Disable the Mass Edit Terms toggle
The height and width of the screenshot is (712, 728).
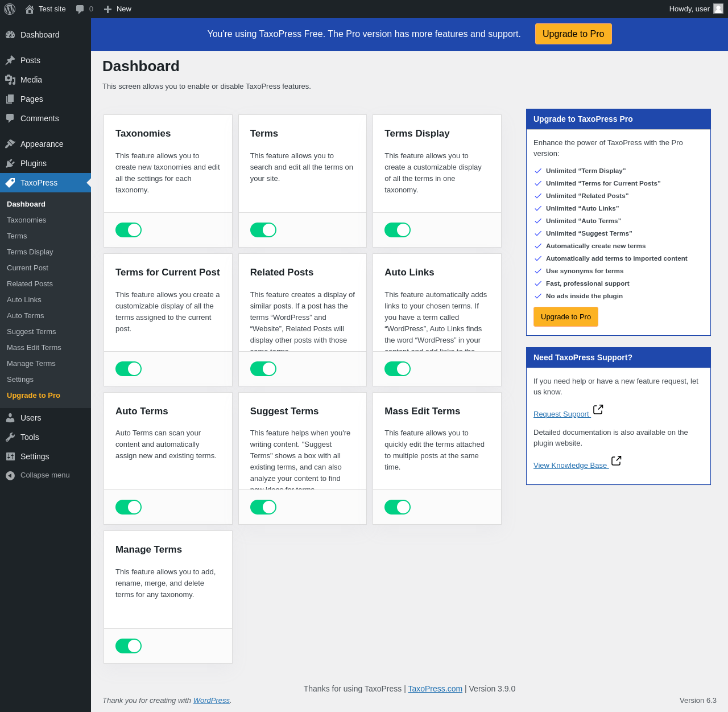(398, 507)
